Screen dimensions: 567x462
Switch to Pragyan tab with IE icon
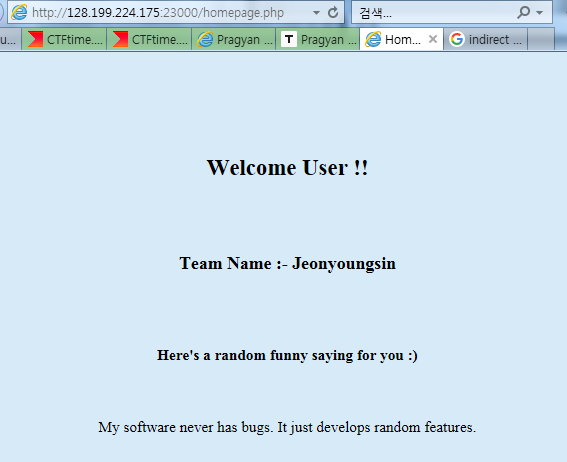pos(234,39)
